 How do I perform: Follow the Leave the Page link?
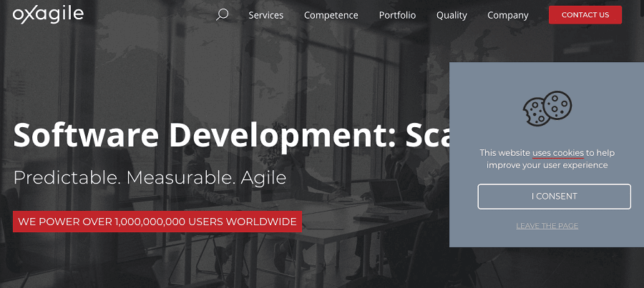point(547,226)
